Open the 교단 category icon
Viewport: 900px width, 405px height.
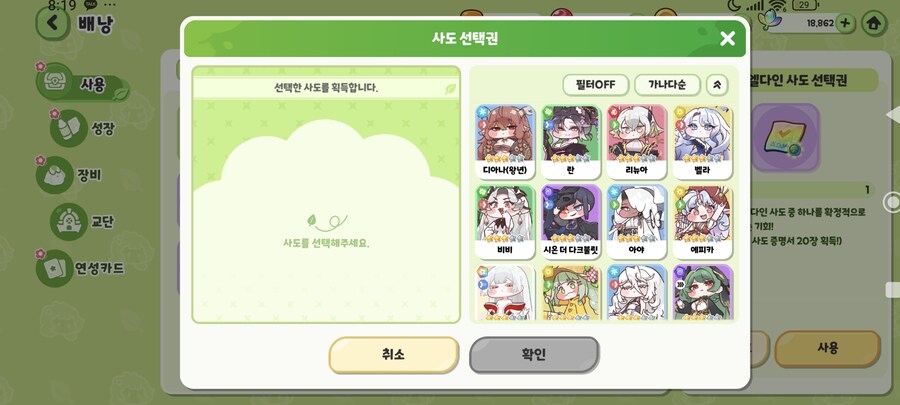point(69,221)
